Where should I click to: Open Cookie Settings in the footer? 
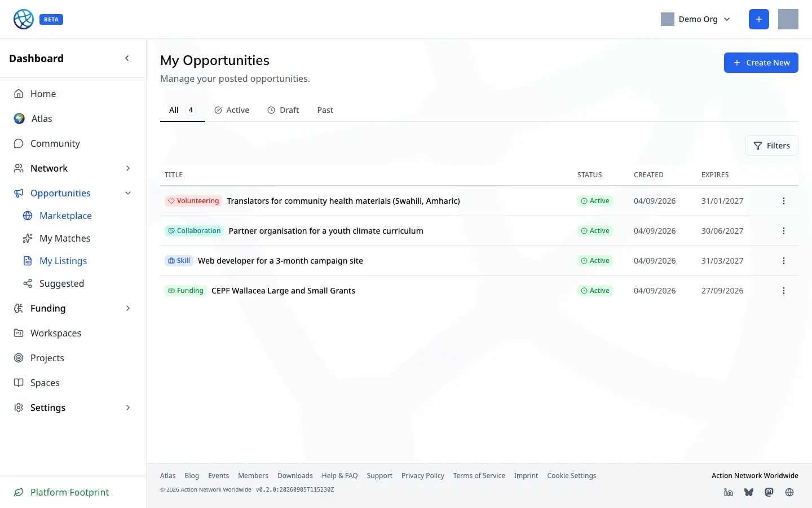[x=572, y=476]
